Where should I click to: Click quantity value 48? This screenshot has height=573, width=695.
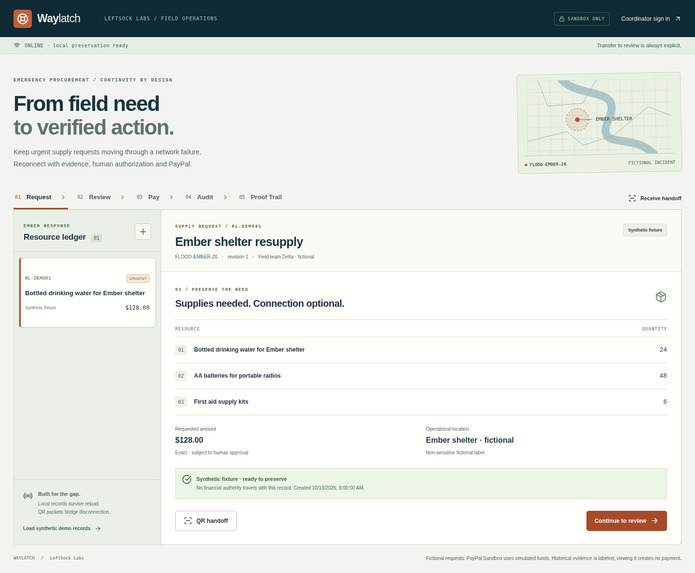[663, 375]
